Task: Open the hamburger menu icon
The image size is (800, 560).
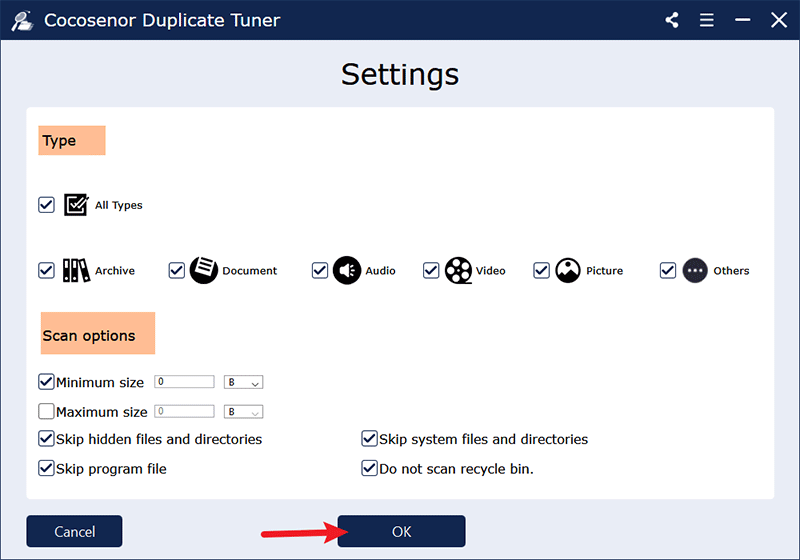Action: pyautogui.click(x=707, y=20)
